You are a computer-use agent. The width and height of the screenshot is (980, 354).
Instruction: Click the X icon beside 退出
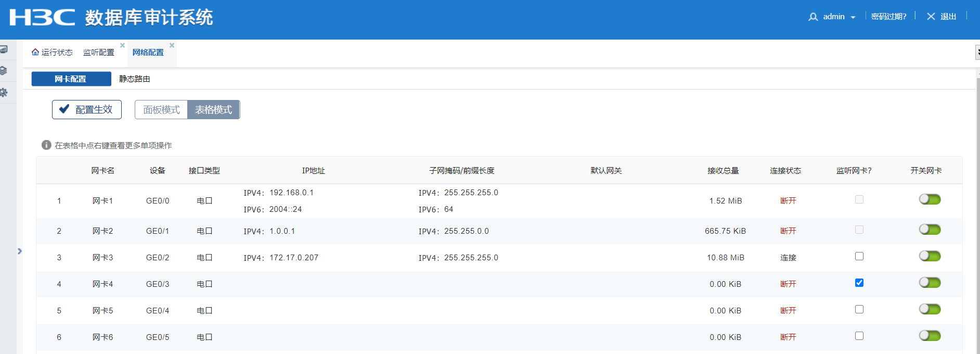931,17
